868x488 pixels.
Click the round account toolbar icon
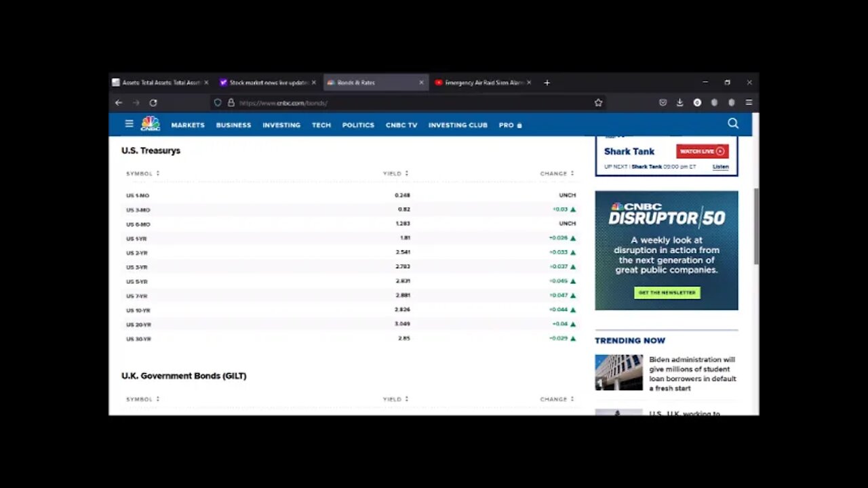coord(697,103)
